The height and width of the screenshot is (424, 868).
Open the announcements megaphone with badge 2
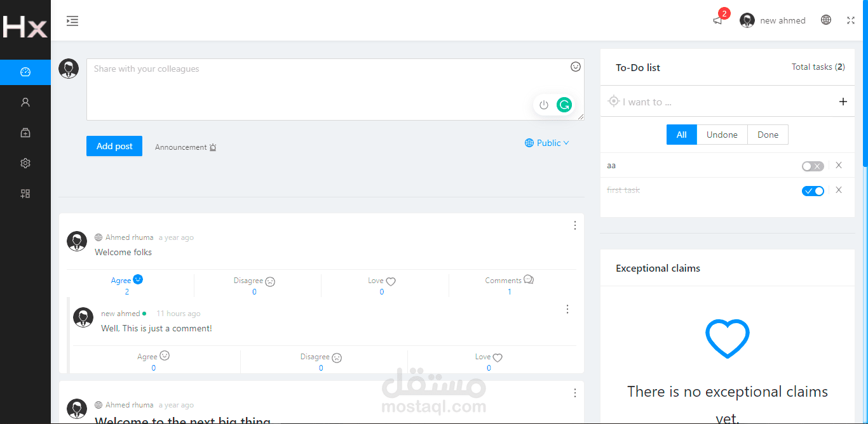point(718,20)
